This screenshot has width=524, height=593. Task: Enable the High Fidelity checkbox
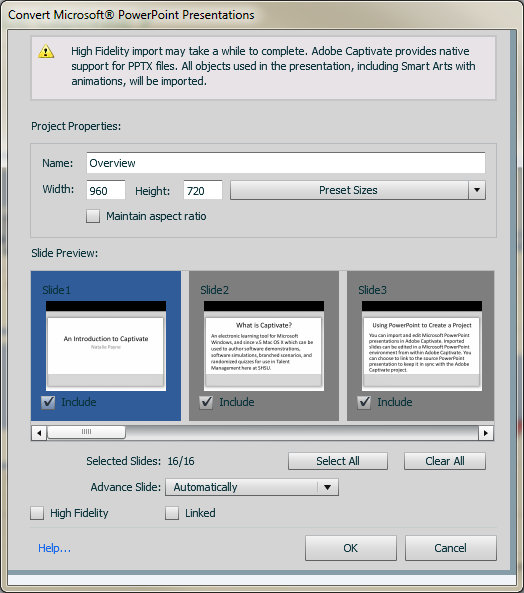click(x=37, y=513)
